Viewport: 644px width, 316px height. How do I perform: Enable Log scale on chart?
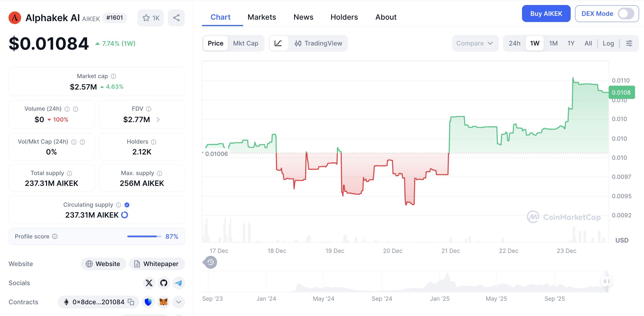click(608, 43)
